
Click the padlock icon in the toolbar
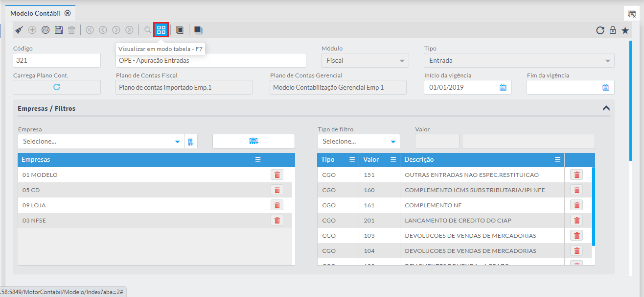pos(613,30)
